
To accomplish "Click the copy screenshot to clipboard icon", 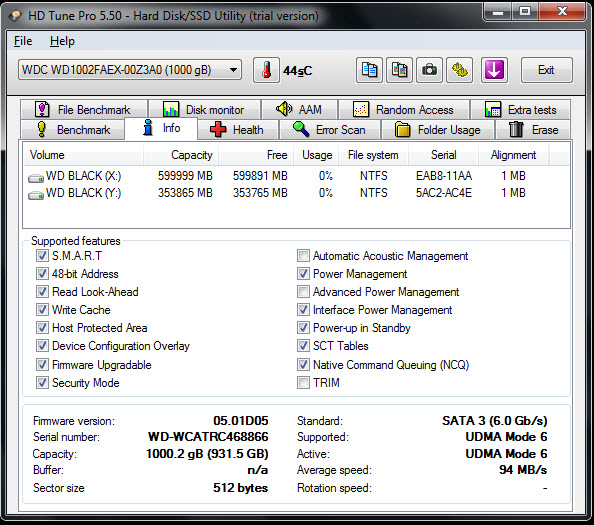I will pyautogui.click(x=399, y=70).
